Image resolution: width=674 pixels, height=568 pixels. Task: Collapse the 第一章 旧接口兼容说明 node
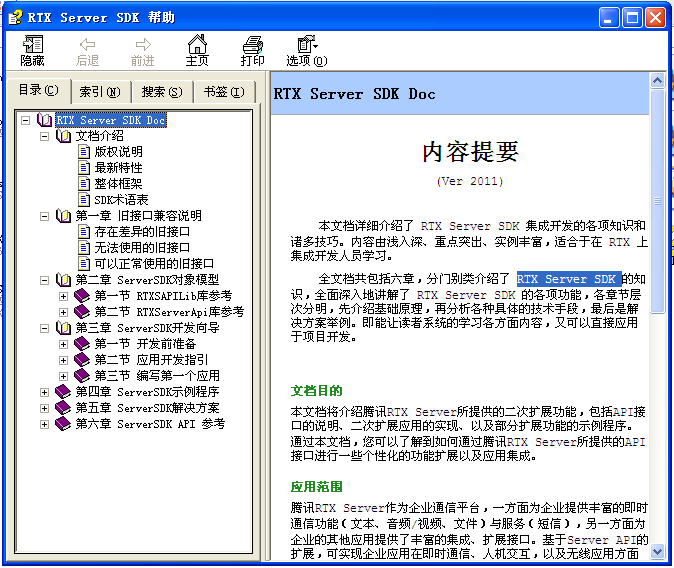tap(44, 216)
